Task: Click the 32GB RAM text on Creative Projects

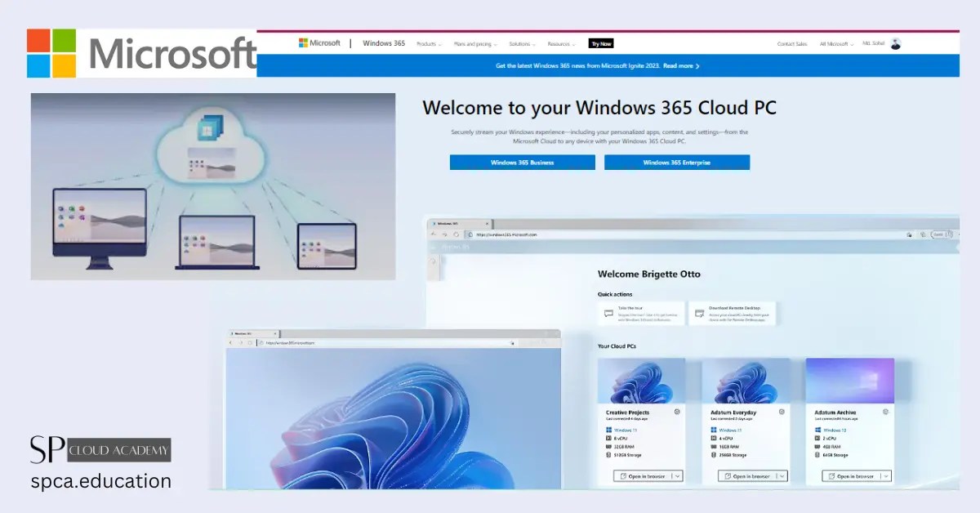Action: point(626,447)
